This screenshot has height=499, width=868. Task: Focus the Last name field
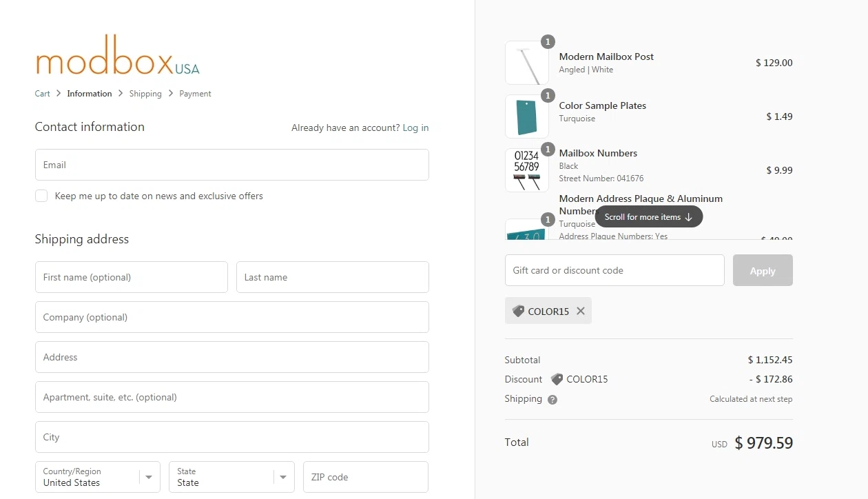click(x=333, y=277)
